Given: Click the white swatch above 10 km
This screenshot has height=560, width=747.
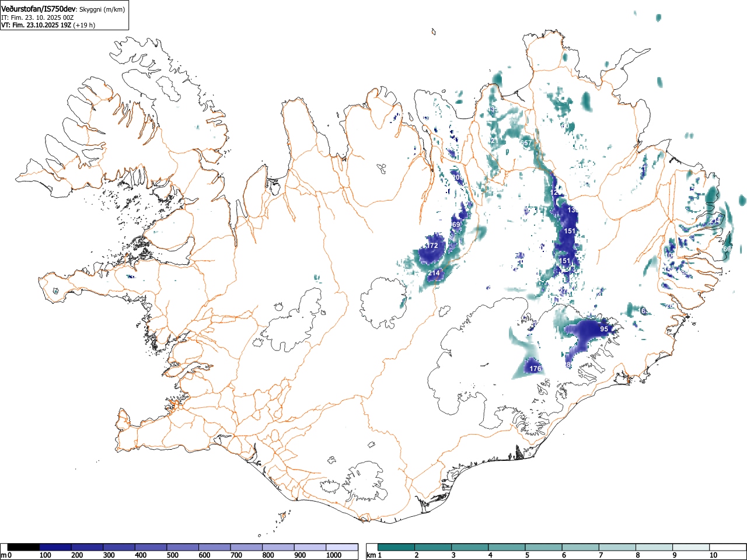Looking at the screenshot, I should click(727, 547).
